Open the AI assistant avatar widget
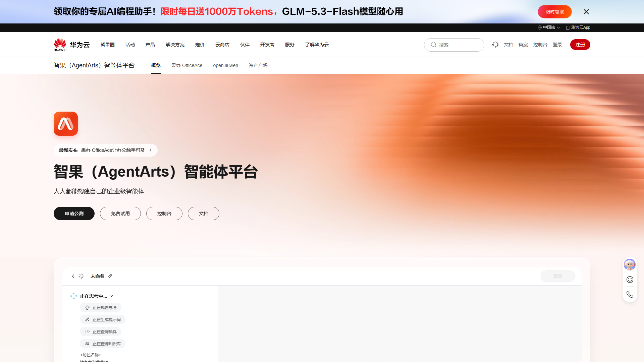The width and height of the screenshot is (644, 362). (x=630, y=264)
